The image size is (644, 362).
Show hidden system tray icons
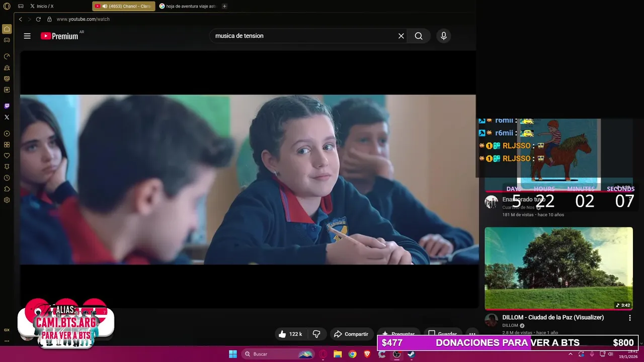click(x=571, y=354)
